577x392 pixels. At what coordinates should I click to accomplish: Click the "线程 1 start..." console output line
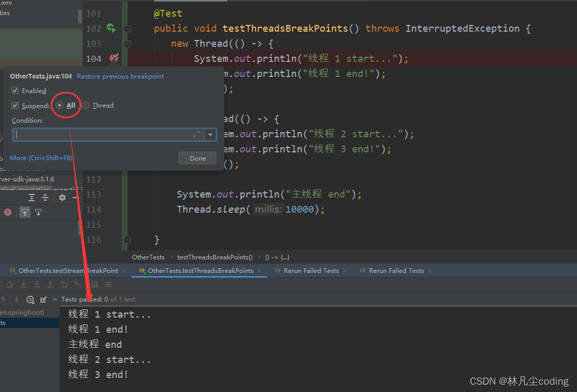tap(109, 315)
